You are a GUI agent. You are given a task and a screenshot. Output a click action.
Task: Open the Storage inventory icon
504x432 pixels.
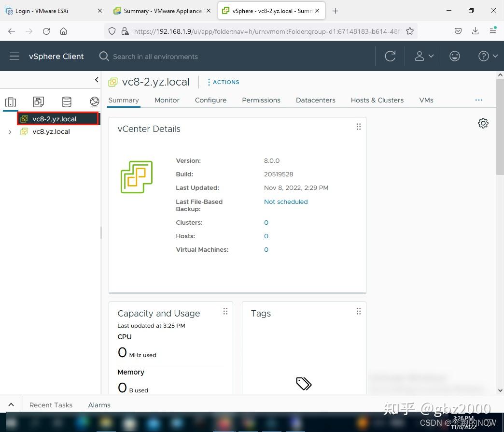point(67,102)
